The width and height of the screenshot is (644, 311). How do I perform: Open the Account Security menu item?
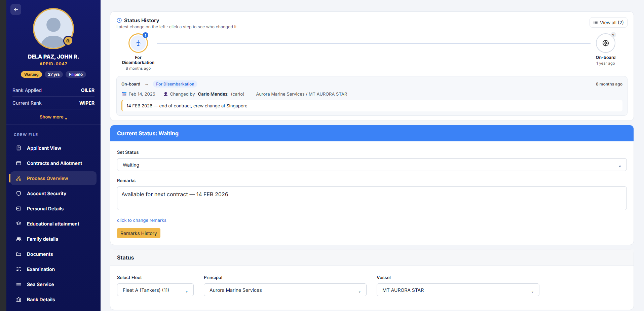(53, 194)
